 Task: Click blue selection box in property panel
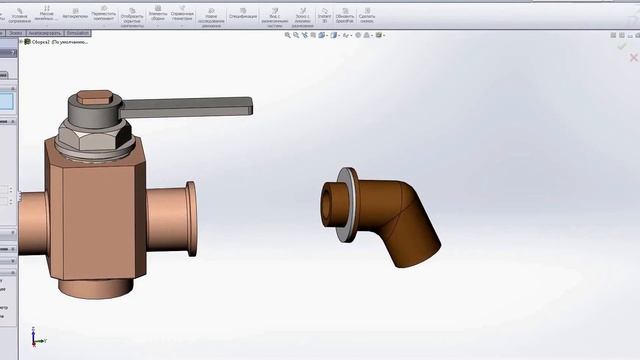(7, 101)
